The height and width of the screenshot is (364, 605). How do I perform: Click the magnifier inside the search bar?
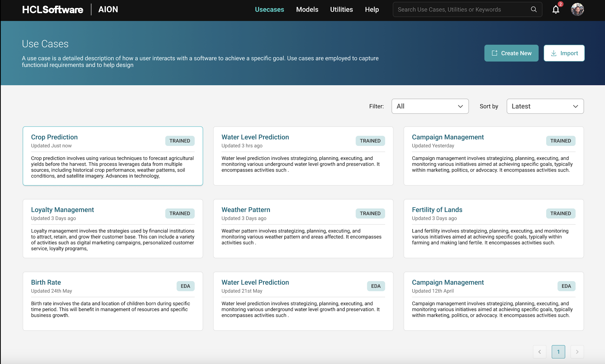click(x=534, y=9)
